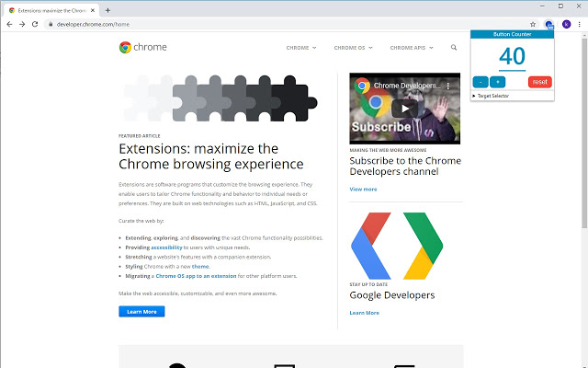This screenshot has width=588, height=368.
Task: Open the video's three-dot options menu
Action: point(448,86)
